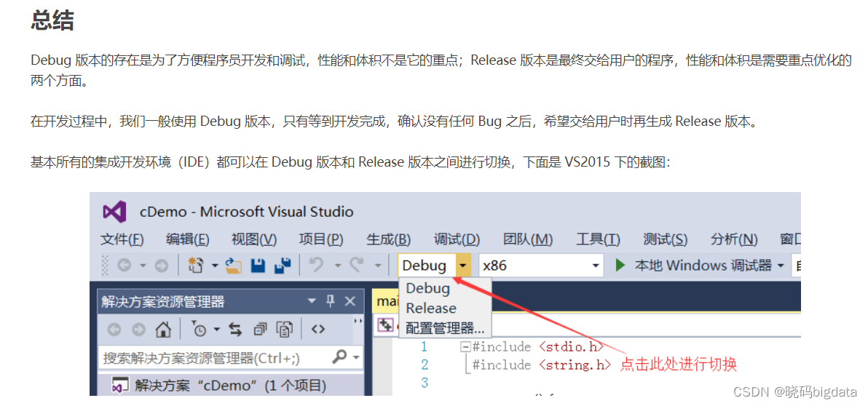The width and height of the screenshot is (868, 406).
Task: Open the Debug configuration dropdown arrow
Action: click(x=464, y=266)
